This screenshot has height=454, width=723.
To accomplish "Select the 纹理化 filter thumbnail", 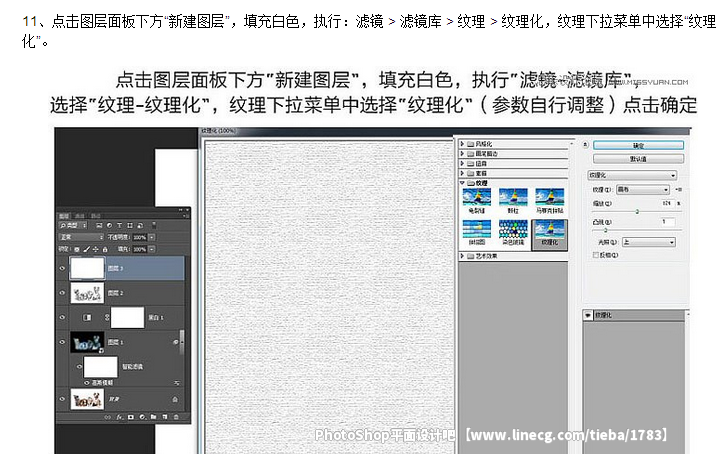I will tap(550, 235).
